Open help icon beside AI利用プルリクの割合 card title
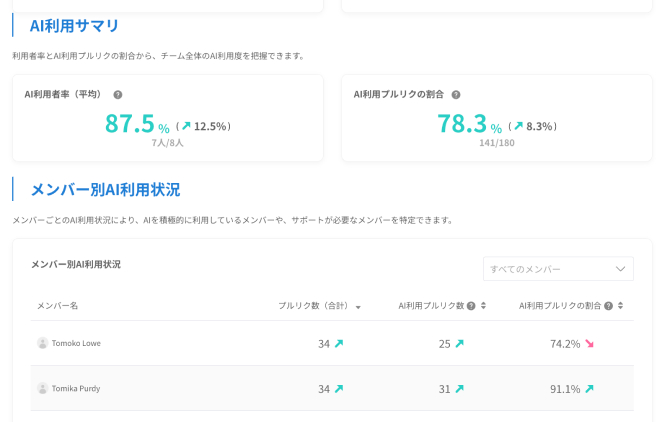The height and width of the screenshot is (422, 662). (456, 95)
